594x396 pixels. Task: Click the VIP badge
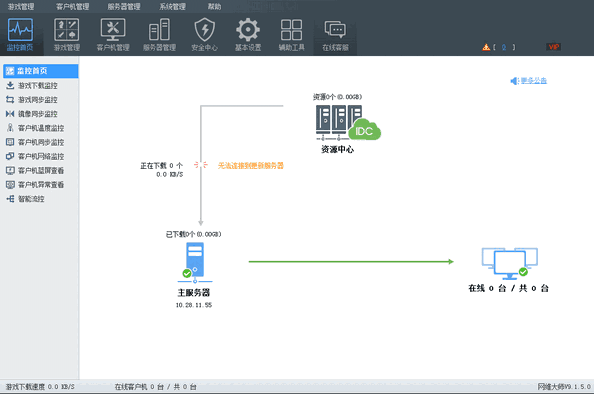point(553,47)
